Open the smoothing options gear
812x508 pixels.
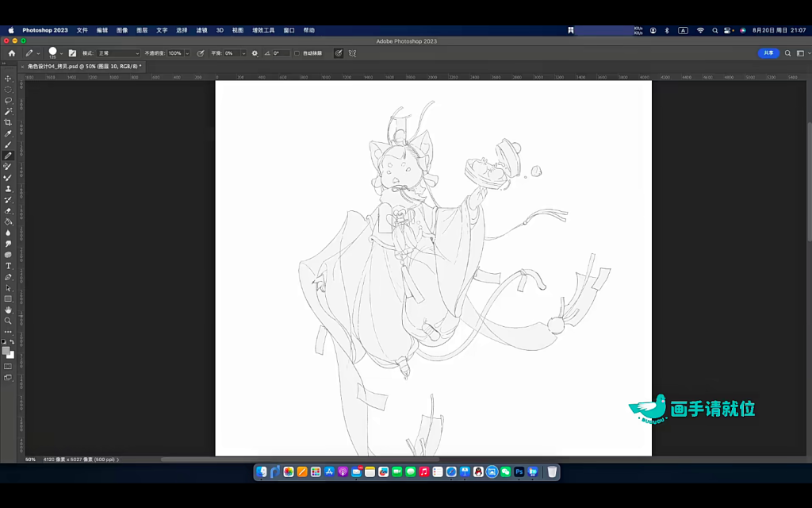click(x=255, y=53)
